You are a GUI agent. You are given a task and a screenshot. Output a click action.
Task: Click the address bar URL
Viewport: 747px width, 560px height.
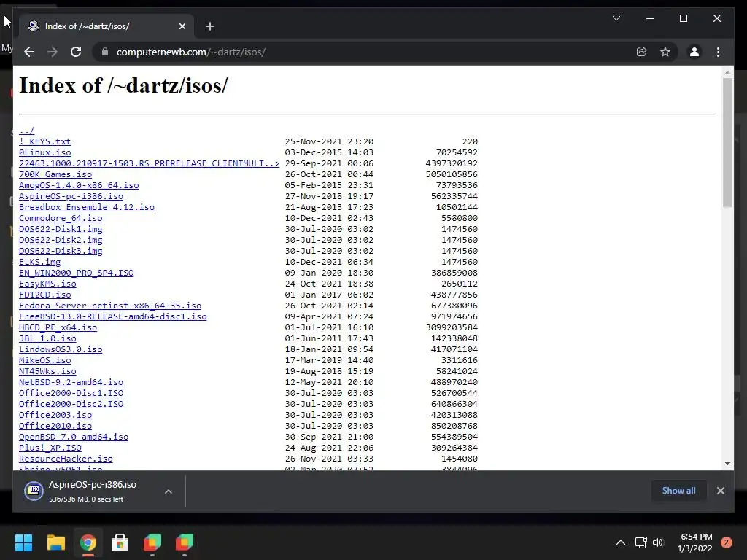tap(190, 52)
